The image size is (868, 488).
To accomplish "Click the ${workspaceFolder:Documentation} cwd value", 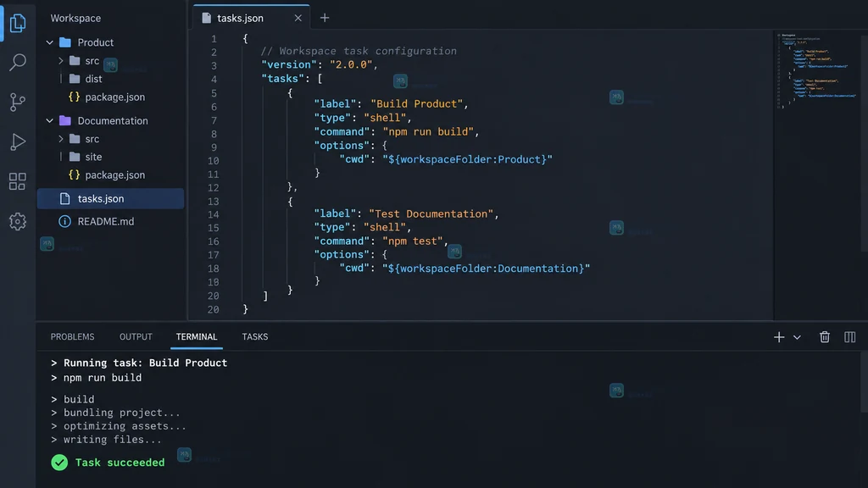I will tap(486, 269).
